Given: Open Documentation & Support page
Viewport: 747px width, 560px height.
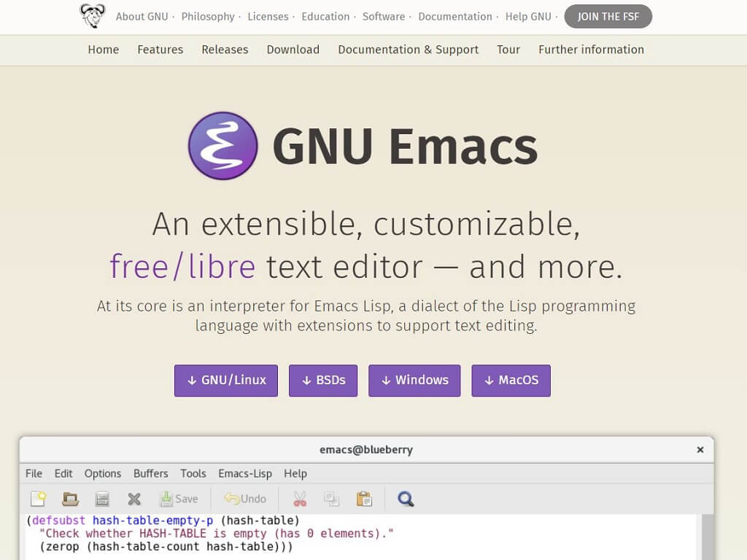Looking at the screenshot, I should [409, 50].
